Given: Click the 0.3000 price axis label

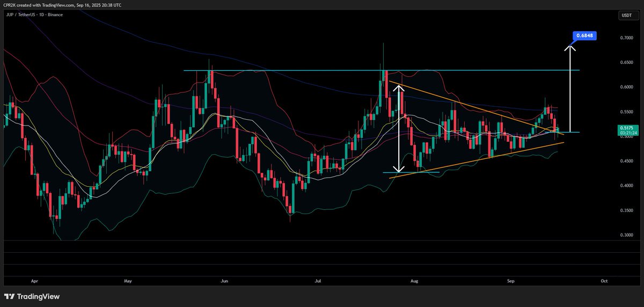Looking at the screenshot, I should [x=626, y=235].
